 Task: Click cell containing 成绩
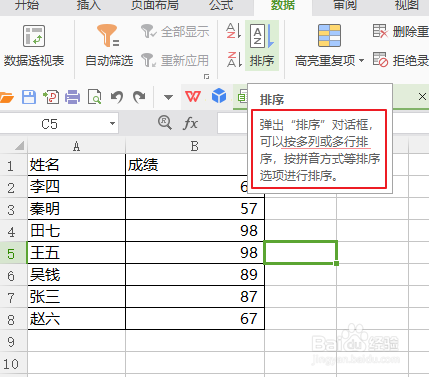coord(187,165)
